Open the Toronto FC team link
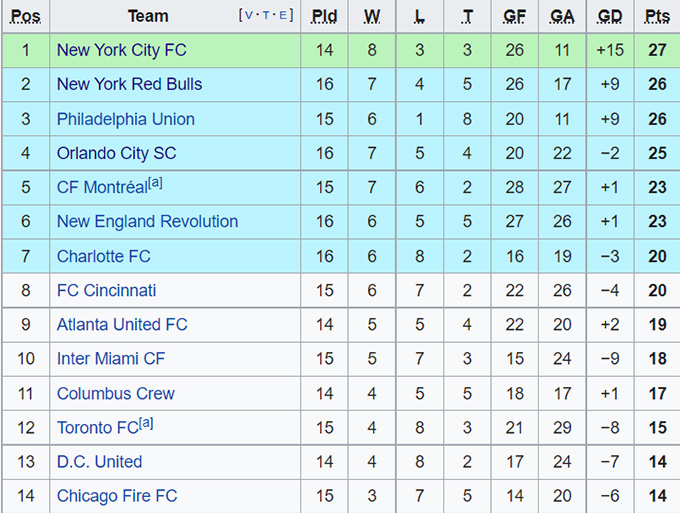Viewport: 680px width, 513px height. click(x=97, y=428)
